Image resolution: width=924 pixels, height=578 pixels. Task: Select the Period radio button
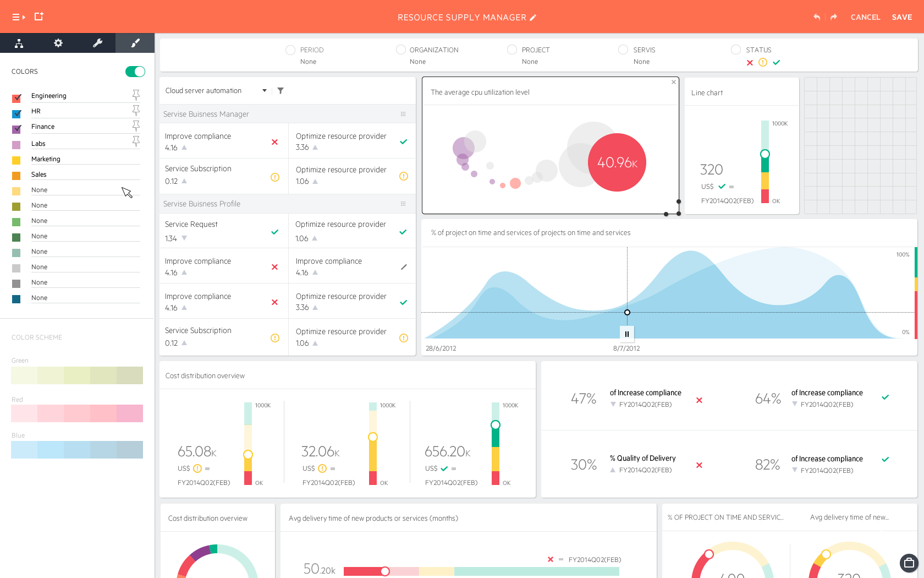pyautogui.click(x=290, y=50)
